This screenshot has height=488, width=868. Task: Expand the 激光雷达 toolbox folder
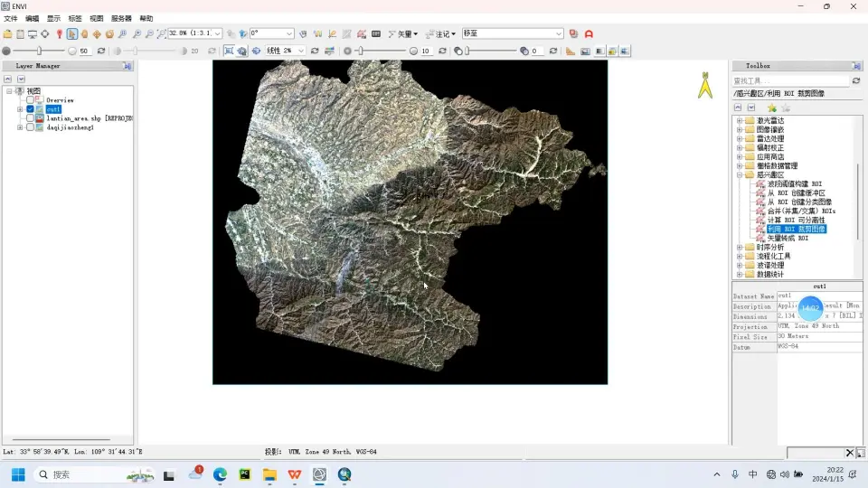[x=740, y=120]
